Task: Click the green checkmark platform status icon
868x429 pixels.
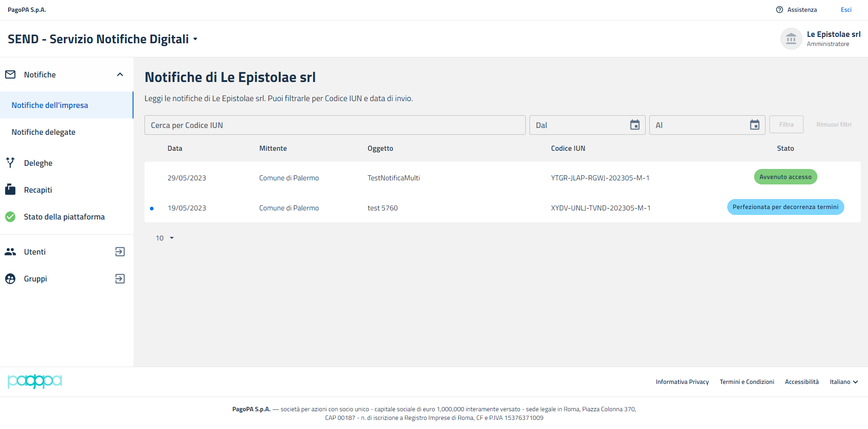Action: click(x=10, y=217)
